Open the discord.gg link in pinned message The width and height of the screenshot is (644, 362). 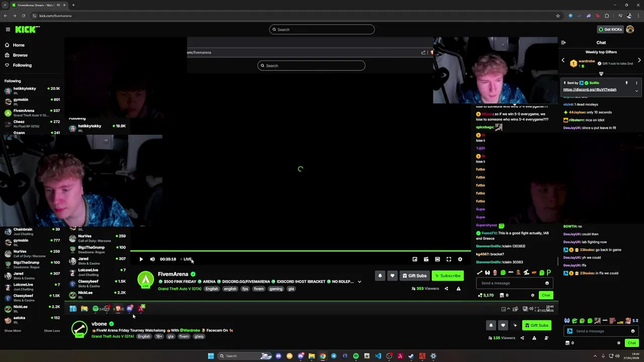(590, 89)
